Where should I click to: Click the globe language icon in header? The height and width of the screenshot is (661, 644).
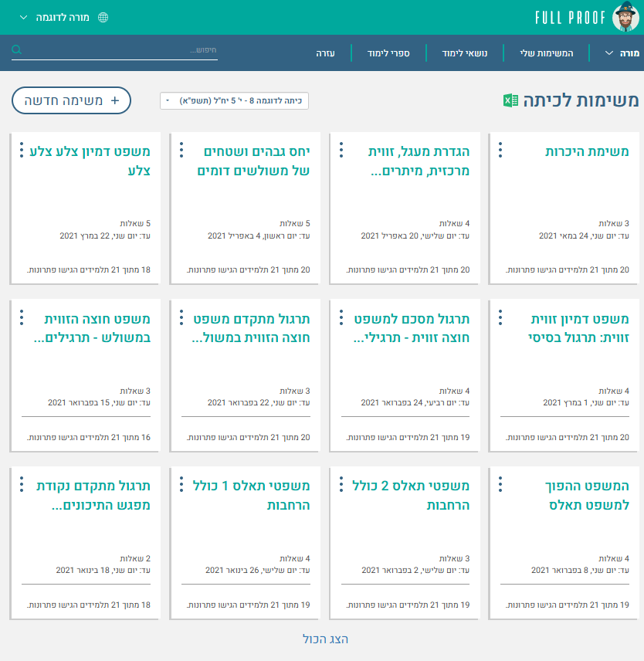pos(103,17)
